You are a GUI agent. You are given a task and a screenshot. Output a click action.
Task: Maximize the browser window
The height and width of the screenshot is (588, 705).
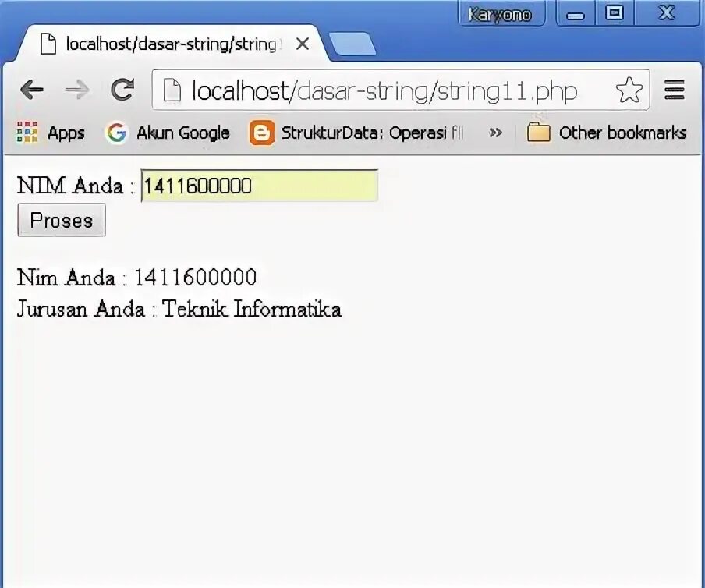pos(615,13)
